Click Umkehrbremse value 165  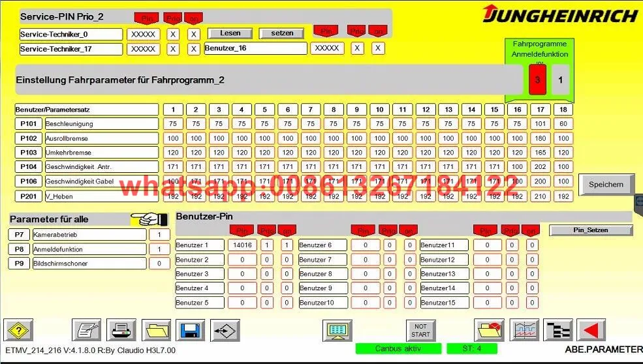(540, 153)
